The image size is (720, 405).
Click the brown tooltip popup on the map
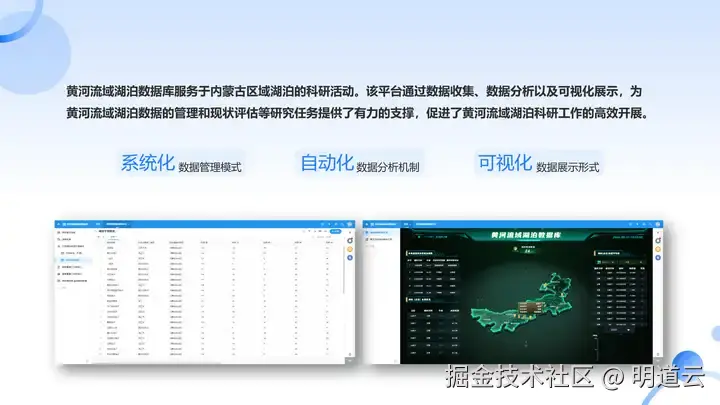click(x=531, y=308)
